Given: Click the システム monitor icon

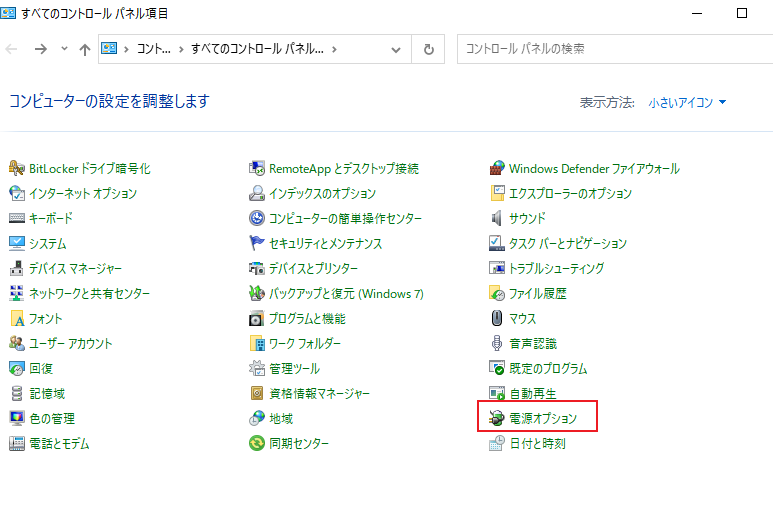Looking at the screenshot, I should [17, 243].
